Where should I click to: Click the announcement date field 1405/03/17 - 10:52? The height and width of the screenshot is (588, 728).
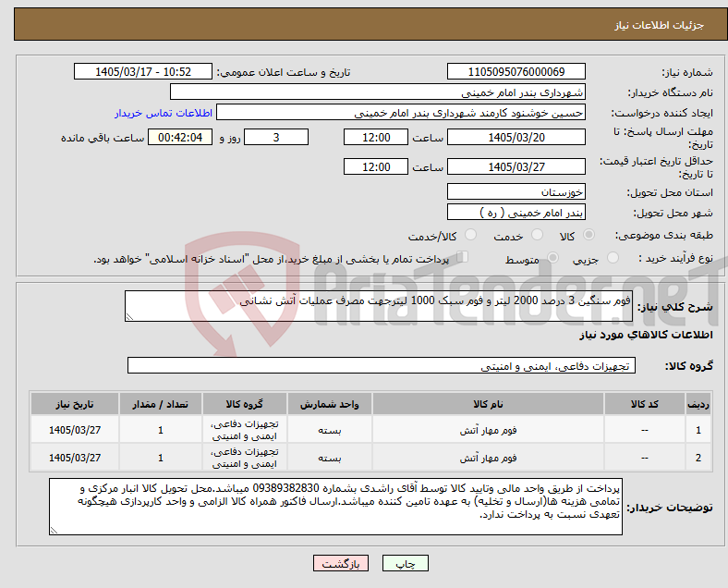click(143, 71)
